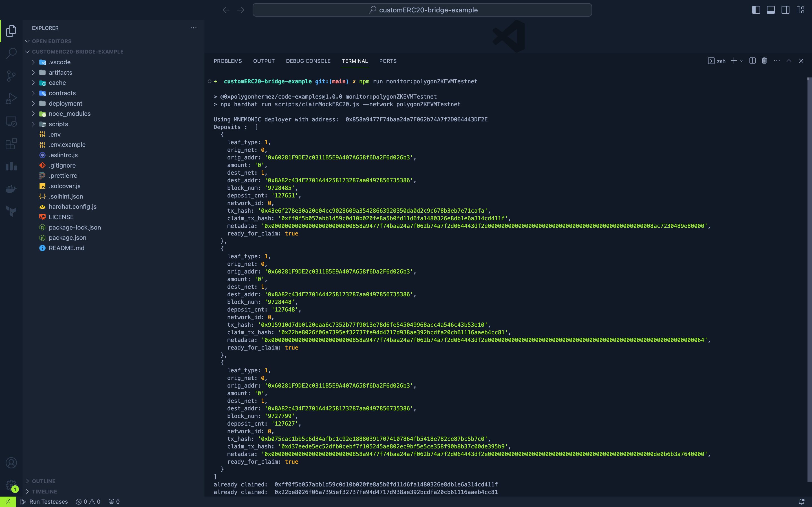812x507 pixels.
Task: Click Run Testcases in status bar
Action: coord(44,502)
